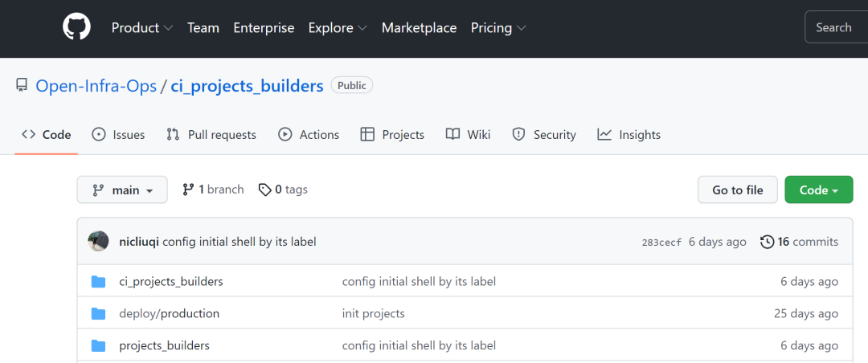Viewport: 868px width, 363px height.
Task: Click the projects_builders folder icon
Action: click(99, 345)
